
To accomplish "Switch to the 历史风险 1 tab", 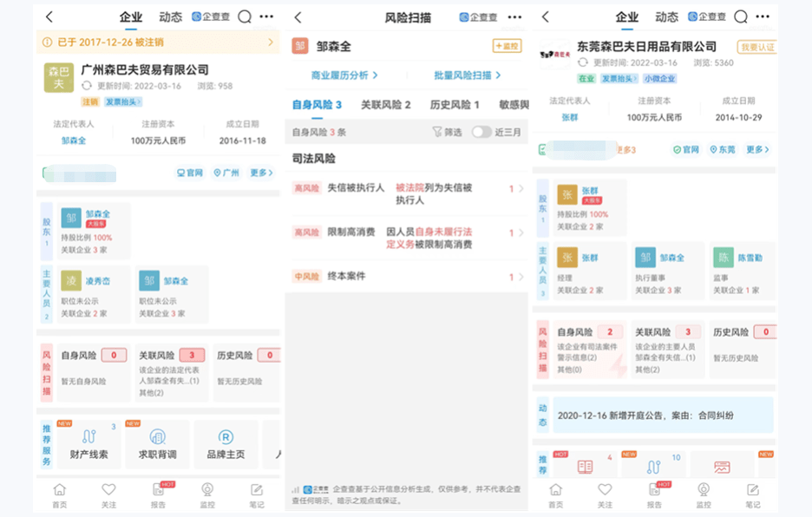I will click(x=455, y=105).
